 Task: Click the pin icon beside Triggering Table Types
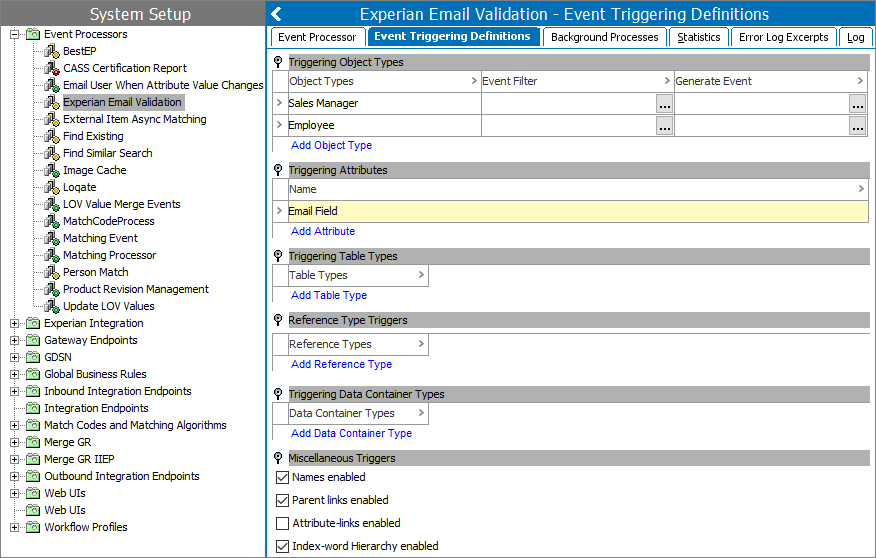pos(278,256)
